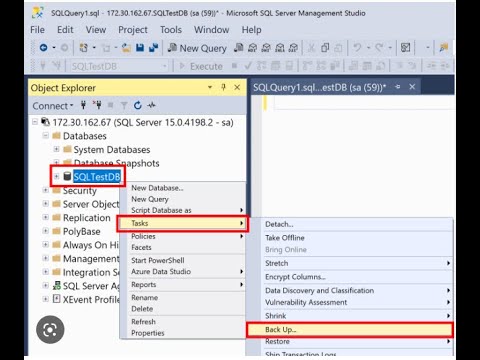Click the Disconnect plug icon with red x

[x=97, y=105]
